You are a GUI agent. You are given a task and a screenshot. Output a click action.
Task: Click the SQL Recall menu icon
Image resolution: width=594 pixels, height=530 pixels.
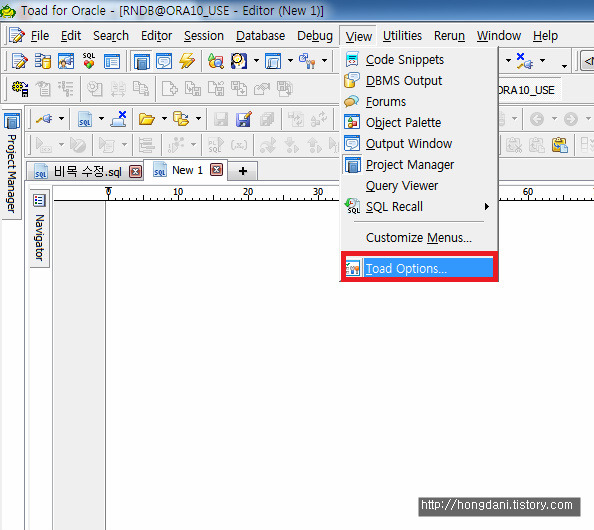click(352, 206)
